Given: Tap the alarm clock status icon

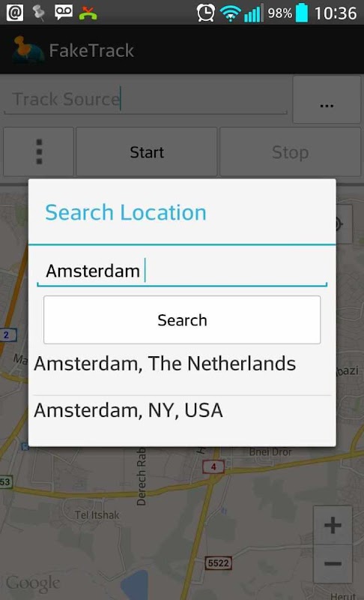Looking at the screenshot, I should point(205,13).
